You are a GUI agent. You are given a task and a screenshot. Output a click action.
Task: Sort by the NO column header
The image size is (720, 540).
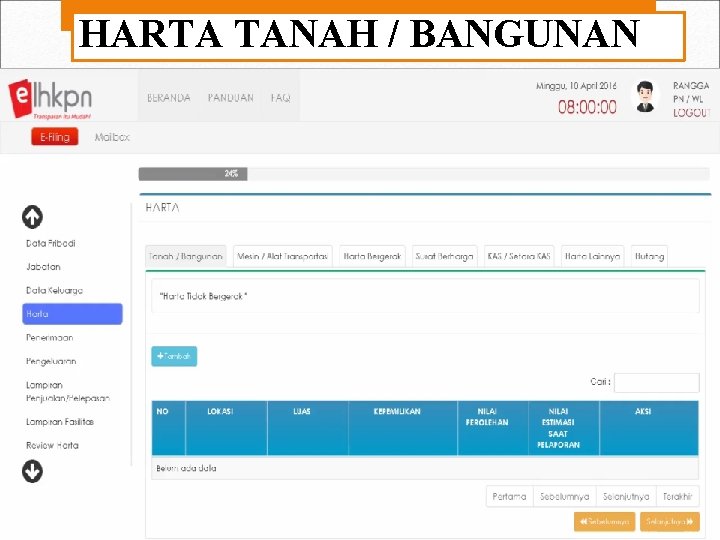pos(169,428)
